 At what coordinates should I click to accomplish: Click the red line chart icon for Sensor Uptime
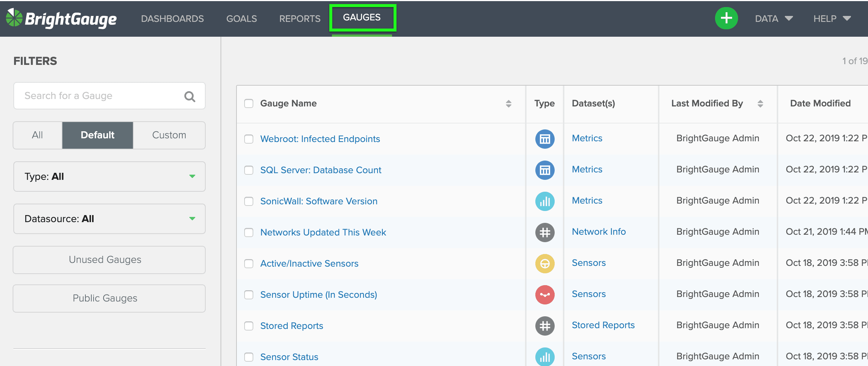click(545, 295)
